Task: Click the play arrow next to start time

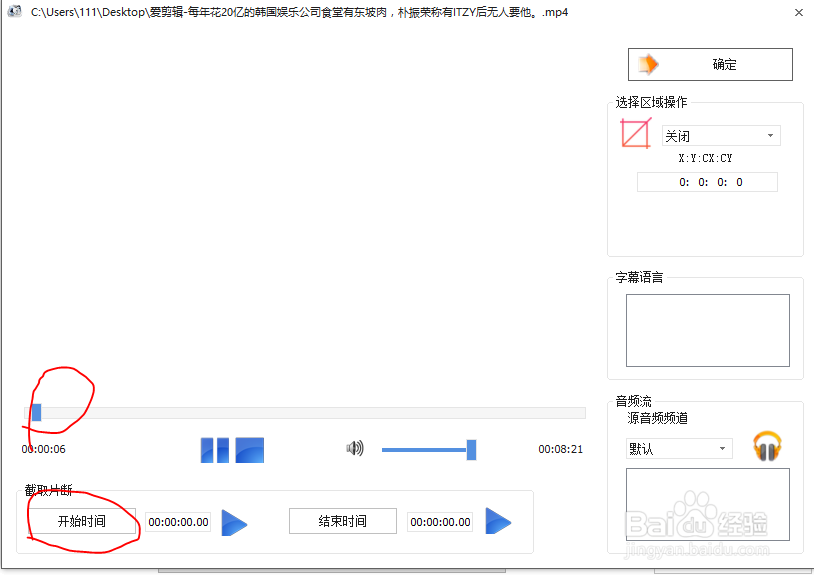Action: click(234, 522)
